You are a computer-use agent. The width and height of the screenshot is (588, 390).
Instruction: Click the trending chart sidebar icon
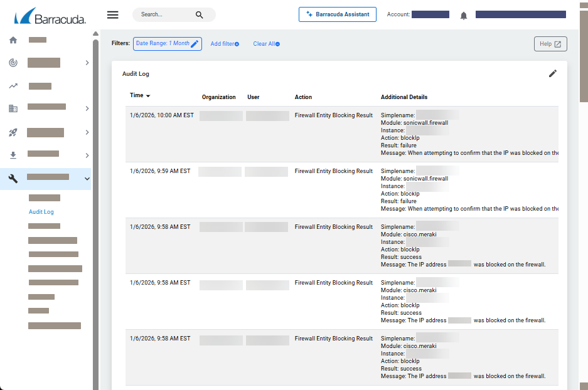[13, 86]
